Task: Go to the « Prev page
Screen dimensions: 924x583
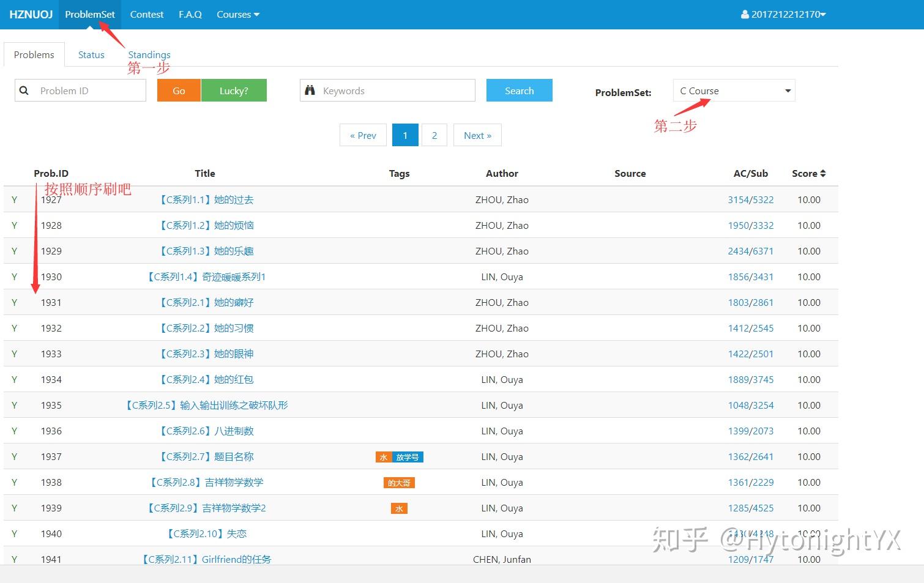Action: pos(363,135)
